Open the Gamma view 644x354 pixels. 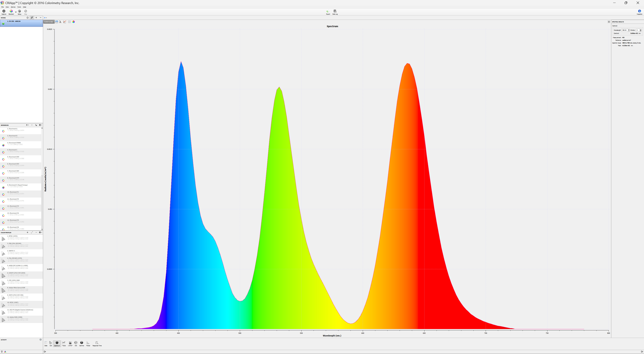[x=82, y=343]
